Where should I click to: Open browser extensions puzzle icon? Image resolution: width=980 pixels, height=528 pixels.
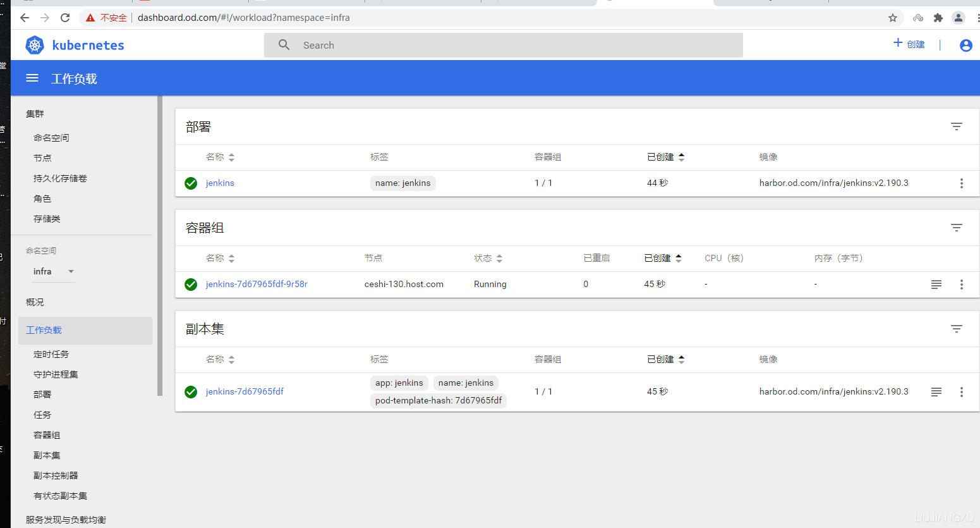[938, 18]
